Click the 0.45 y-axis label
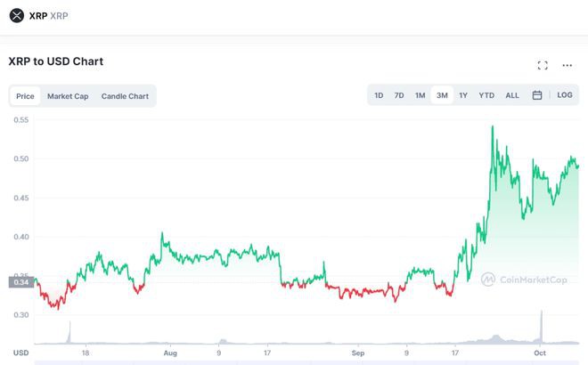 (21, 198)
